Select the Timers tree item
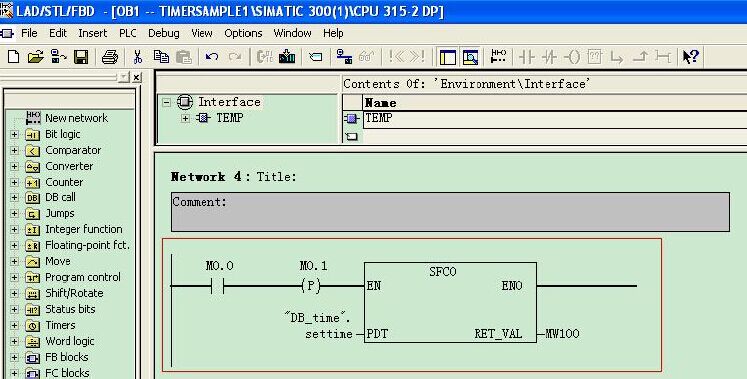 60,325
